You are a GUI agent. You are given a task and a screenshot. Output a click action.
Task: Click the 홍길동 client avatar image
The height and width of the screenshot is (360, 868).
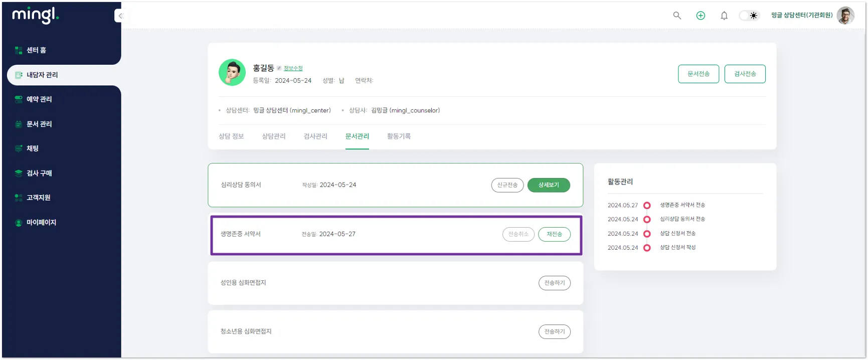(232, 73)
